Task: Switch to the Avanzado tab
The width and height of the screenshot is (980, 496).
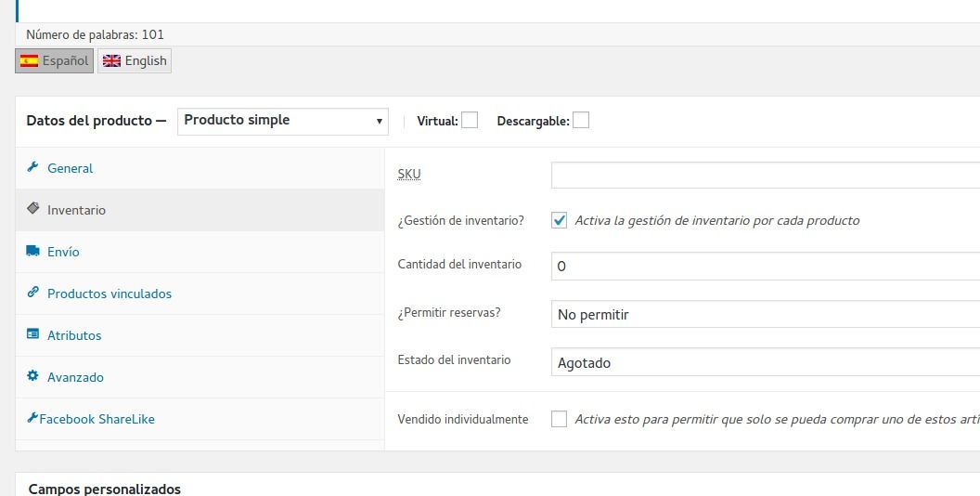Action: tap(200, 377)
